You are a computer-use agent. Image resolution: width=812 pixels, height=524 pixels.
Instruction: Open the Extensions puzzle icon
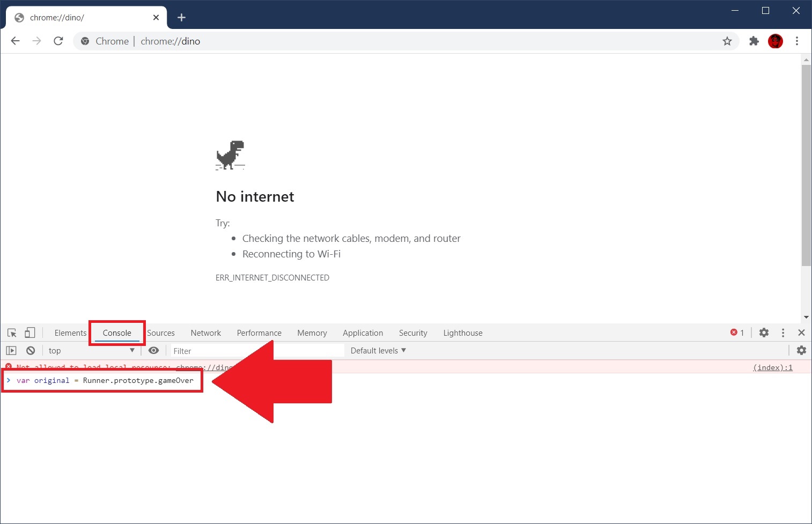point(754,41)
